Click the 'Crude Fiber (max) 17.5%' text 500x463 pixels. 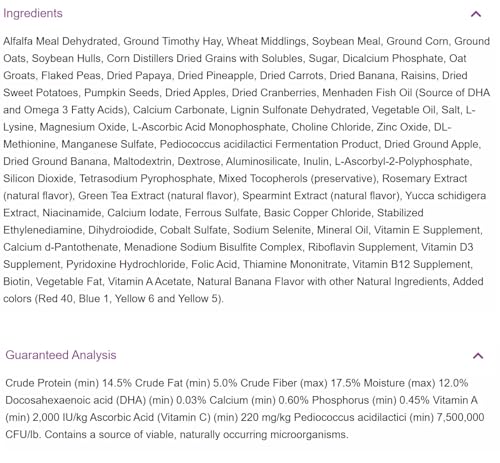[x=300, y=383]
